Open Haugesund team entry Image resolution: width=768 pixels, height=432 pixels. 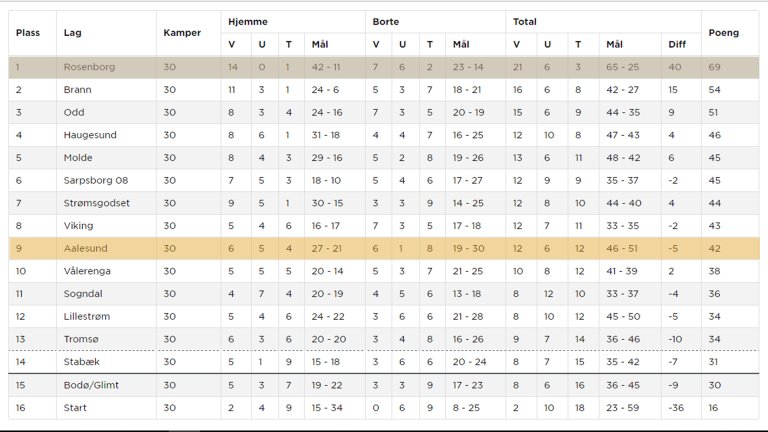pyautogui.click(x=88, y=135)
